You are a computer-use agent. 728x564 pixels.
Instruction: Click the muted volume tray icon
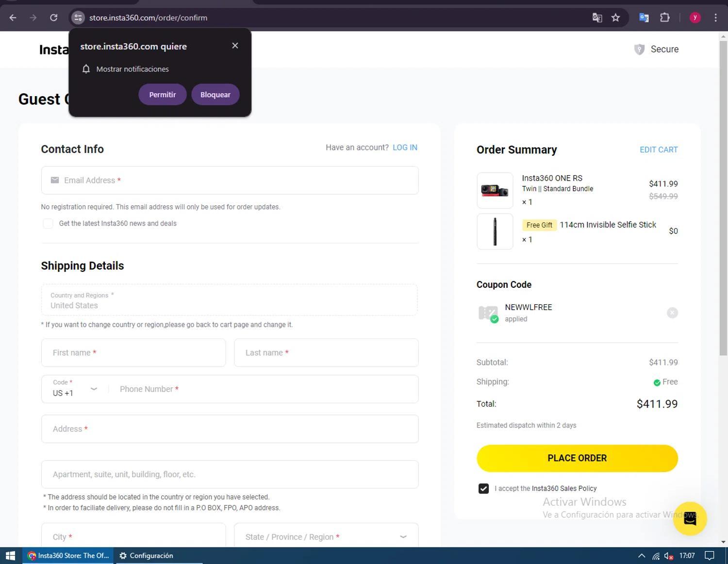click(x=669, y=556)
